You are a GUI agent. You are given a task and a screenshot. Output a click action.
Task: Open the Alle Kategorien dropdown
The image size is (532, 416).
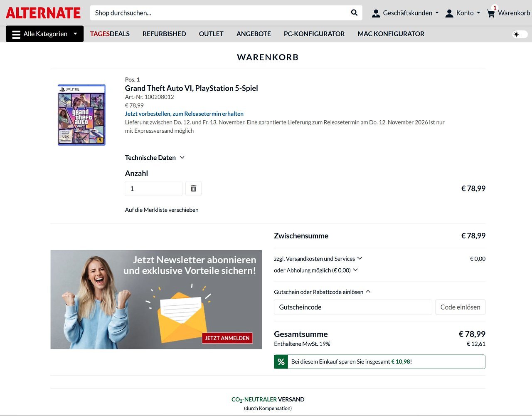coord(44,34)
